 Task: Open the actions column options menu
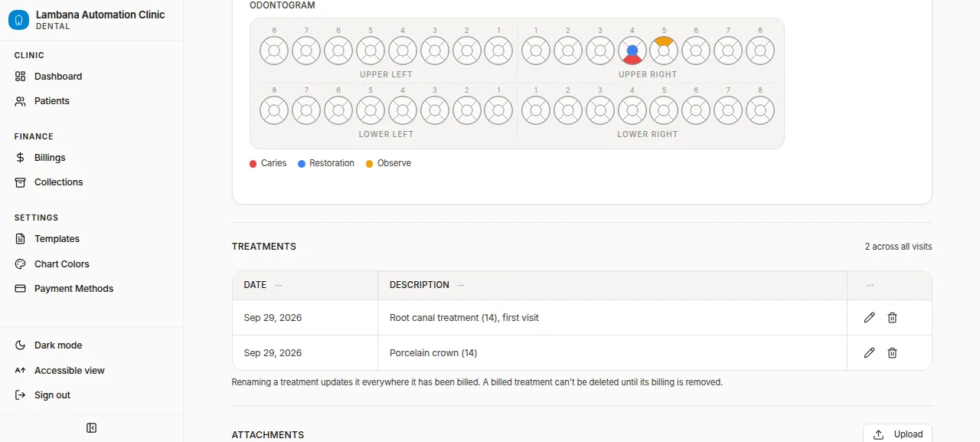coord(870,285)
